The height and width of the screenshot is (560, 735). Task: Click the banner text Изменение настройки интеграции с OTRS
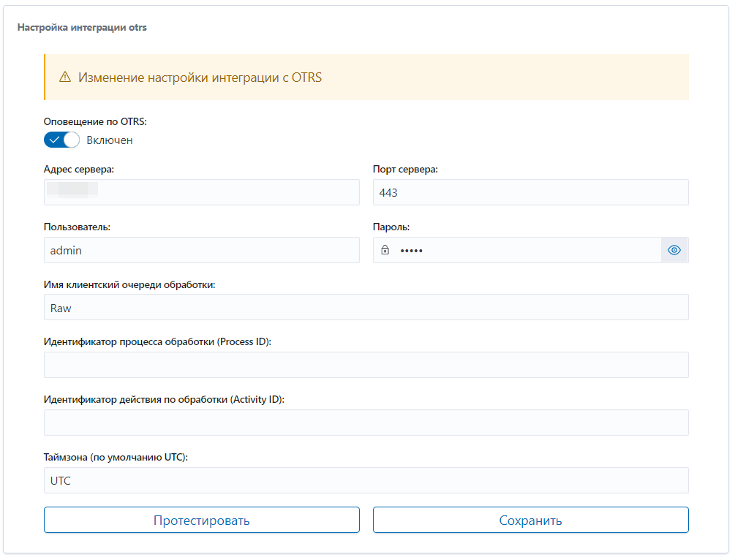pyautogui.click(x=200, y=77)
